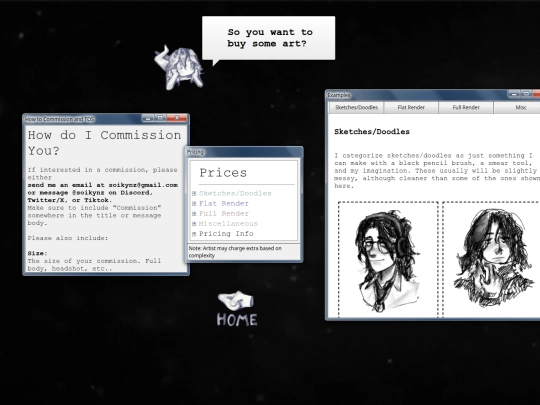Expand the Miscellaneous price entry
The image size is (540, 405).
pyautogui.click(x=194, y=224)
